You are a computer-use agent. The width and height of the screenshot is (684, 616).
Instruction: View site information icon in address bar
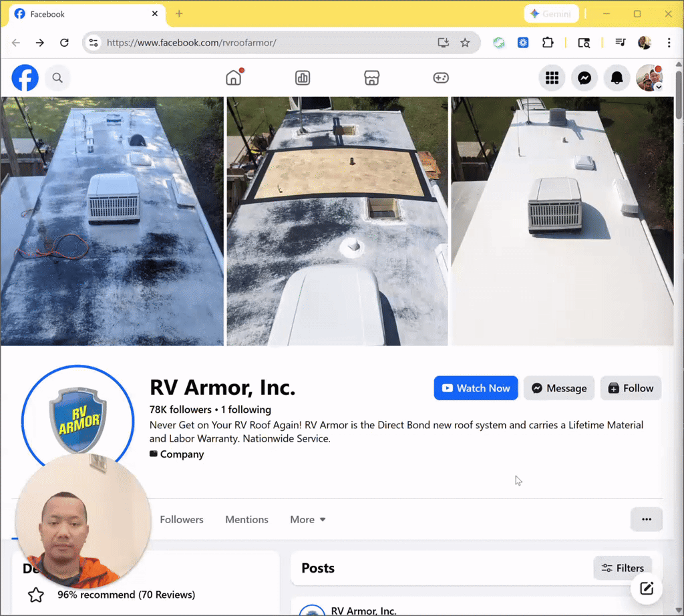pos(94,42)
